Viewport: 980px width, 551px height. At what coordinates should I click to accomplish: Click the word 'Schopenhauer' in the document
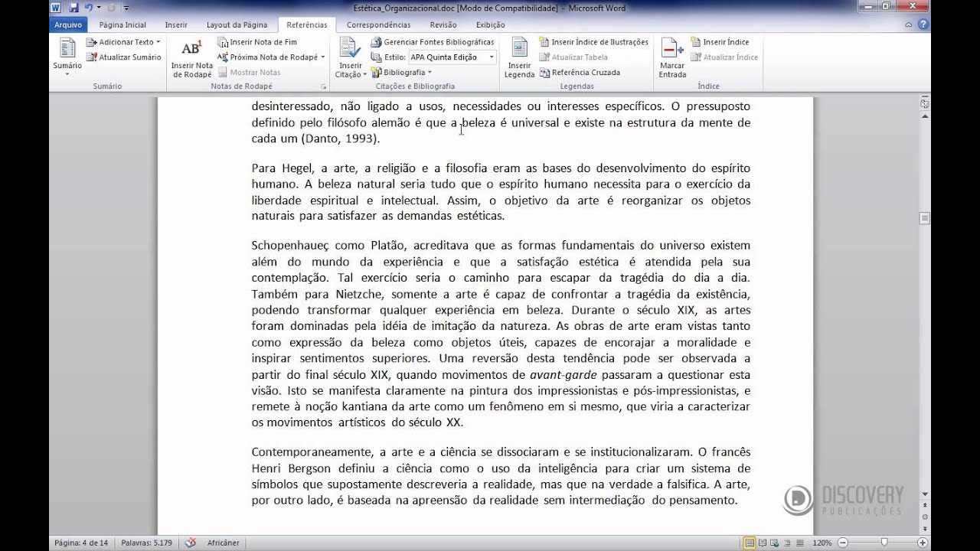click(289, 245)
